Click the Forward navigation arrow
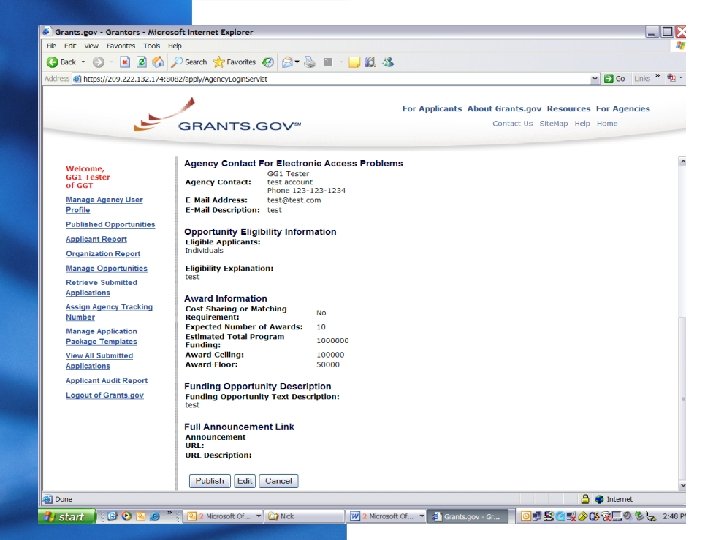 pyautogui.click(x=98, y=62)
